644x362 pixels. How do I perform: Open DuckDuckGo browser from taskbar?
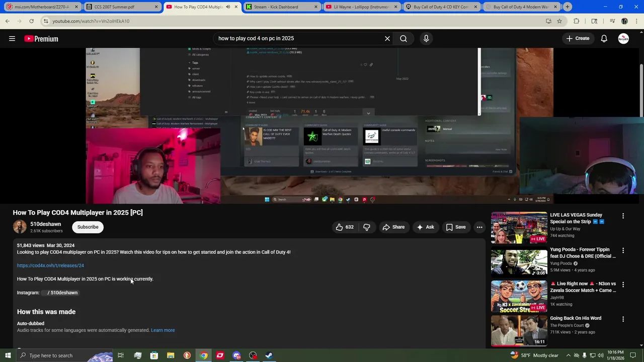tap(187, 355)
